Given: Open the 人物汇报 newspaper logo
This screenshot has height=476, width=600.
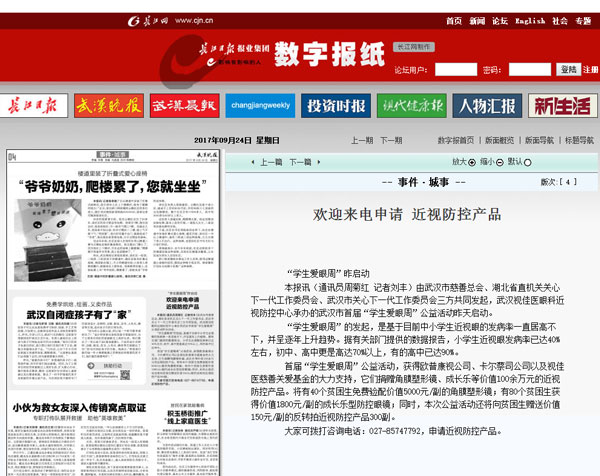Looking at the screenshot, I should coord(487,106).
